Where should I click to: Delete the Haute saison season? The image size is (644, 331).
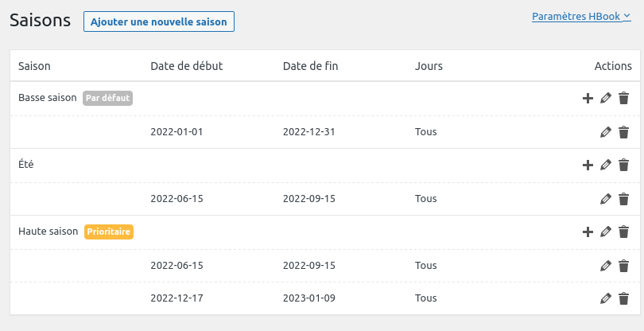click(x=624, y=232)
